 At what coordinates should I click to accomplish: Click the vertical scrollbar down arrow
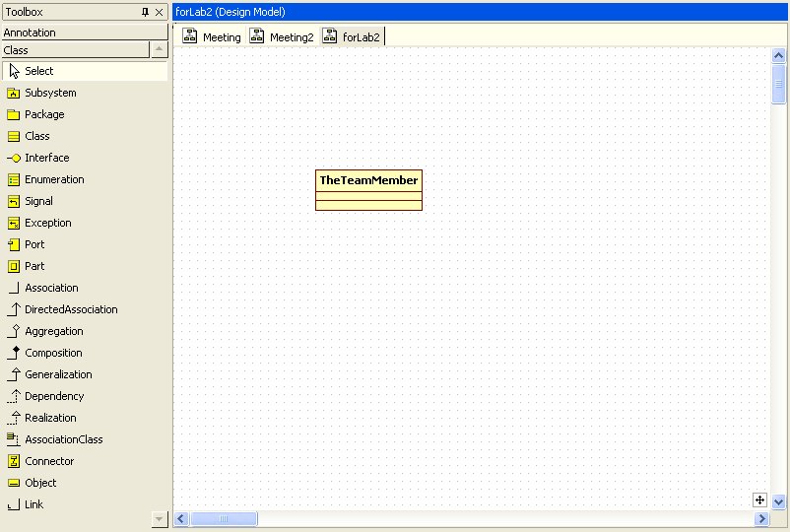(778, 501)
